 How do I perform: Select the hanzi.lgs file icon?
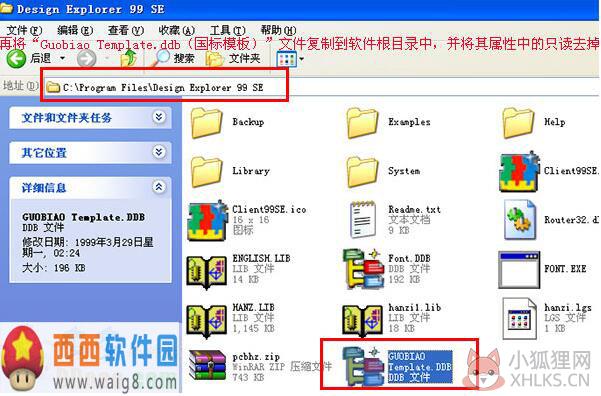pyautogui.click(x=520, y=319)
